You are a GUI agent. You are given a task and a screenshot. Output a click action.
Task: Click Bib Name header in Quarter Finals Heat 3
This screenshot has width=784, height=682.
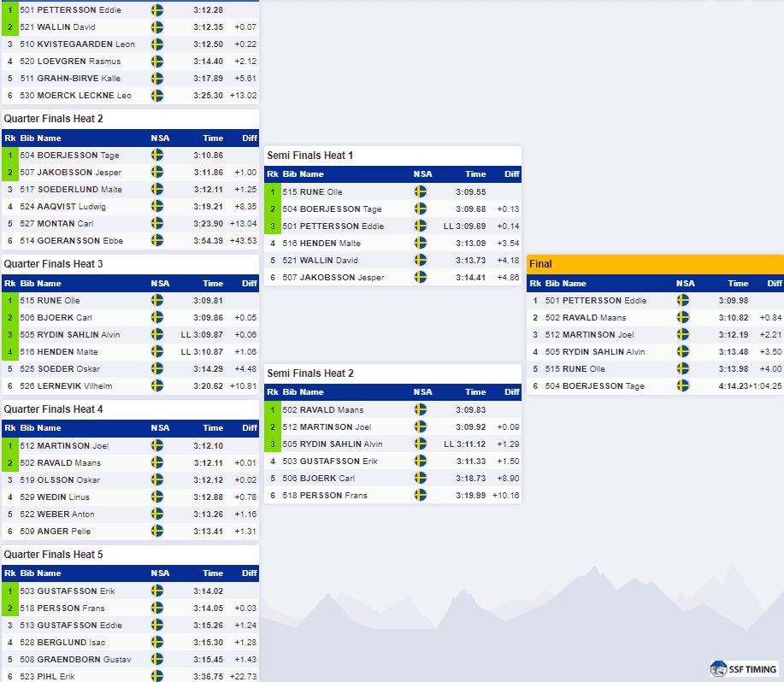pyautogui.click(x=40, y=283)
